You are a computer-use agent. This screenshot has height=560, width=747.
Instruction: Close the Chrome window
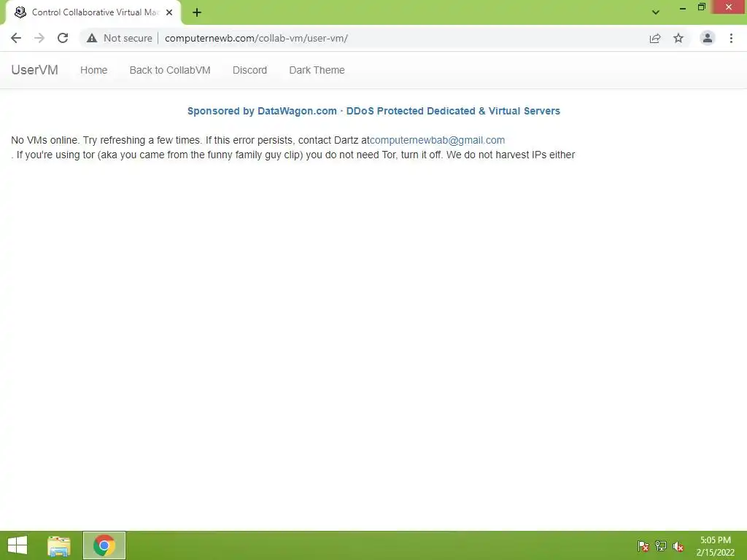pyautogui.click(x=729, y=7)
